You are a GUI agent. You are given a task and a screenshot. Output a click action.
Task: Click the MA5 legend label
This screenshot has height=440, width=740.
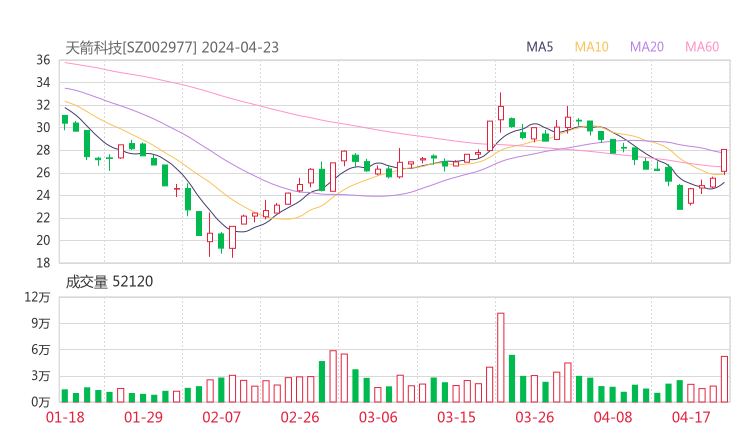(539, 47)
